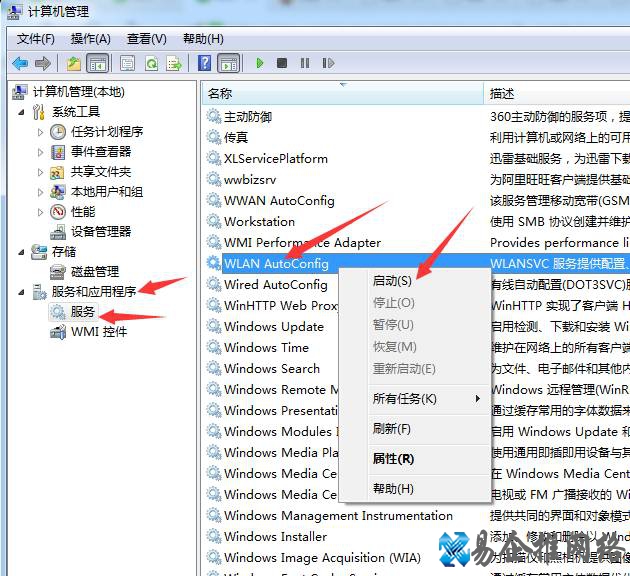
Task: Collapse the 服务和应用程序 tree node
Action: point(22,292)
